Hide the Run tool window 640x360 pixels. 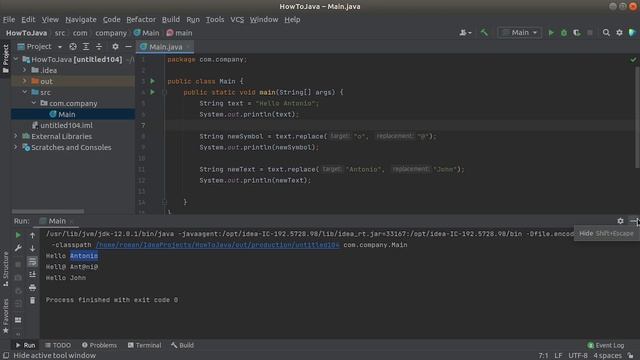coord(633,221)
